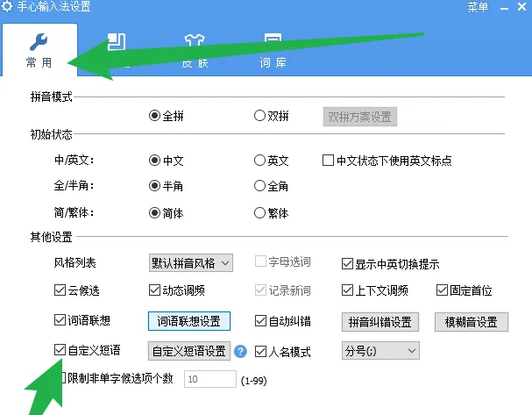Select 繁体 traditional Chinese option

coord(259,212)
